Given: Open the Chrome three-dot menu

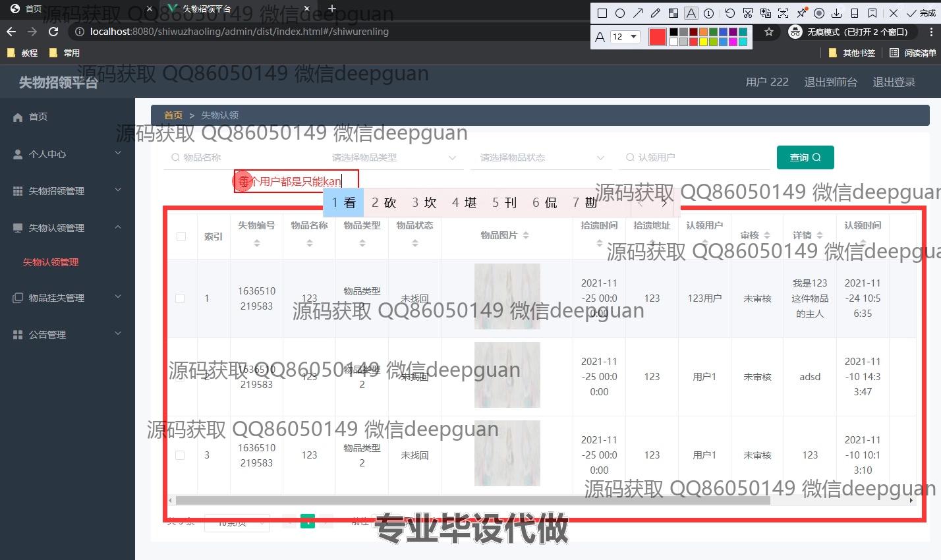Looking at the screenshot, I should [931, 32].
